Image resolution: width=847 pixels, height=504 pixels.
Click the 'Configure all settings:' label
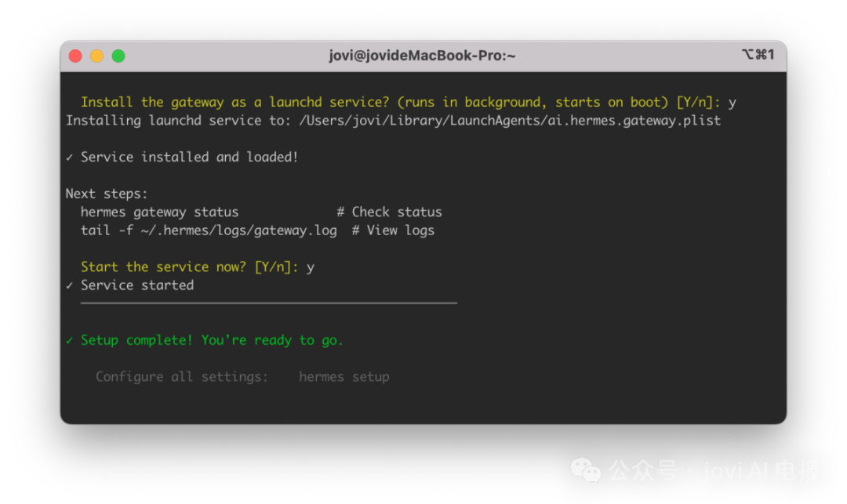(x=182, y=377)
